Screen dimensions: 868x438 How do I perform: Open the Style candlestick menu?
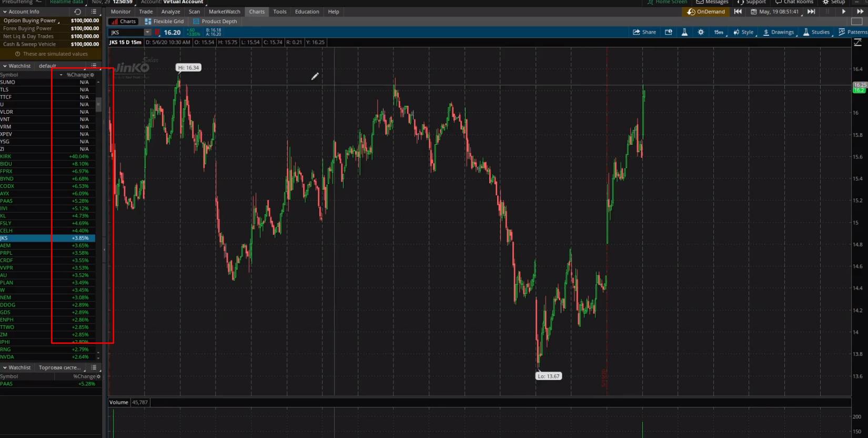[743, 32]
